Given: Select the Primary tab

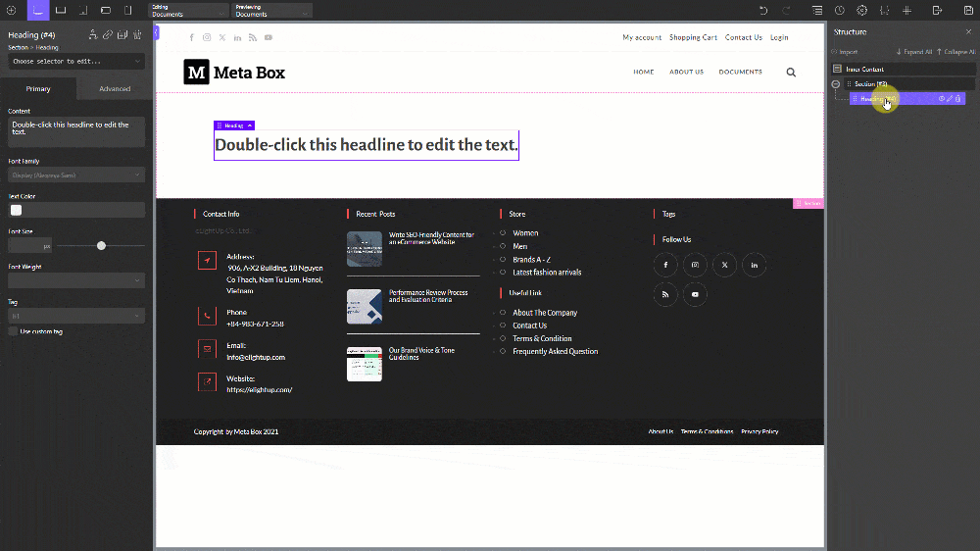Looking at the screenshot, I should click(x=38, y=89).
